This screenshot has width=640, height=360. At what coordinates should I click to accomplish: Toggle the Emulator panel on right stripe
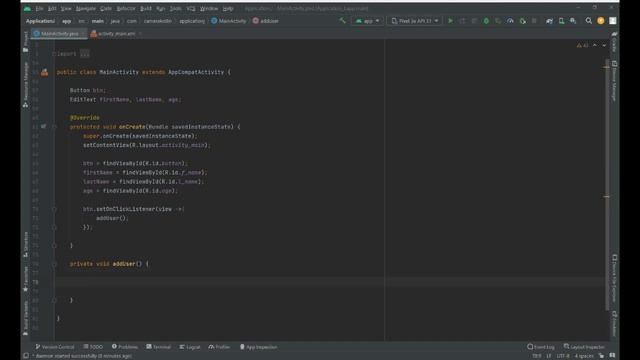click(614, 323)
